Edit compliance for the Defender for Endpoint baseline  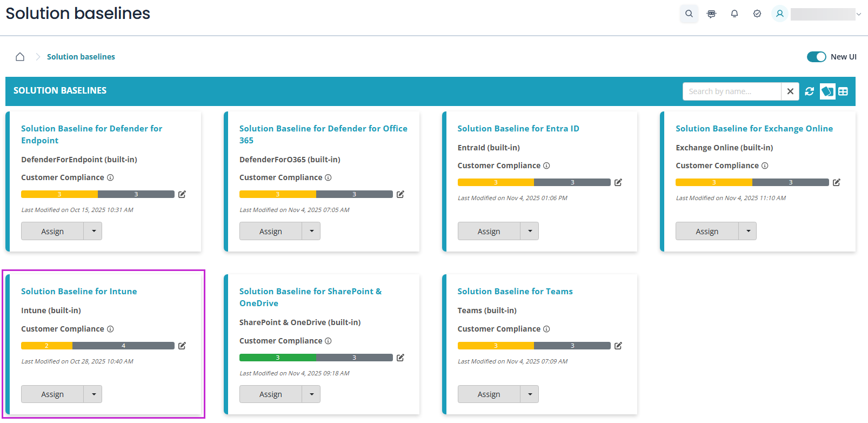tap(182, 194)
